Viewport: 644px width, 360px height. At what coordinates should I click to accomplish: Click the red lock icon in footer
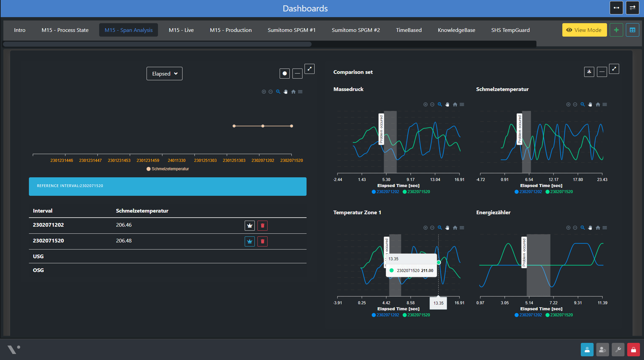[633, 350]
